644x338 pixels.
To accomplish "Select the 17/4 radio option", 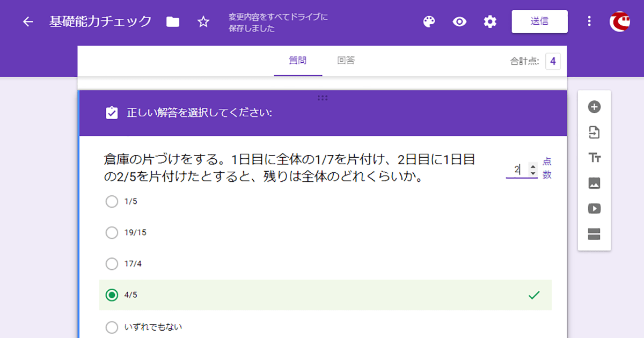I will click(x=112, y=264).
